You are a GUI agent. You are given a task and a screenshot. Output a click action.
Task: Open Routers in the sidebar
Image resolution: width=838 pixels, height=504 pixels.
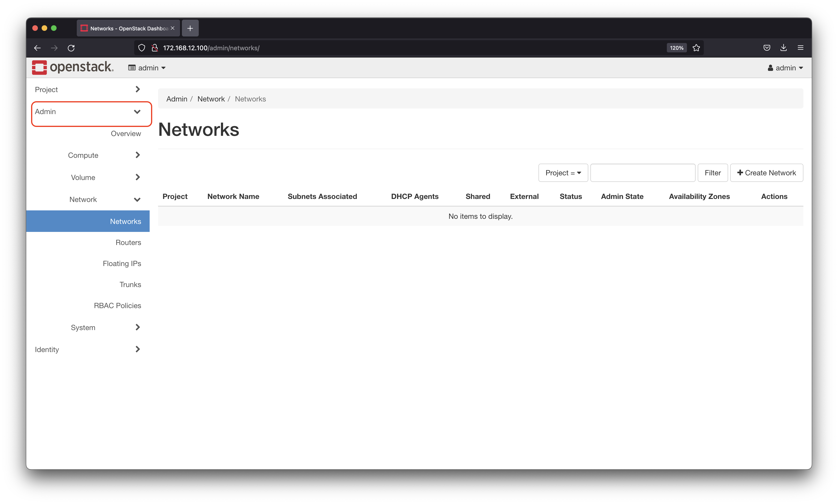coord(128,242)
